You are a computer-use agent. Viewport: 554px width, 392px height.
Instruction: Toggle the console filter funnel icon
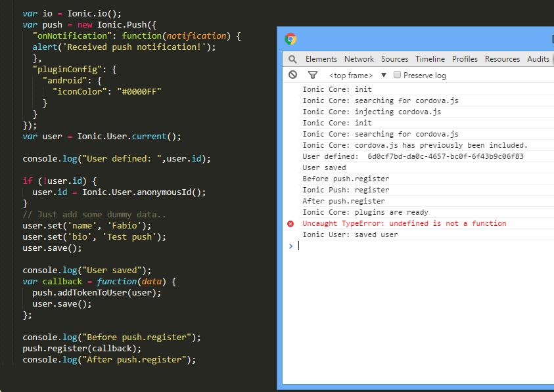pos(313,75)
